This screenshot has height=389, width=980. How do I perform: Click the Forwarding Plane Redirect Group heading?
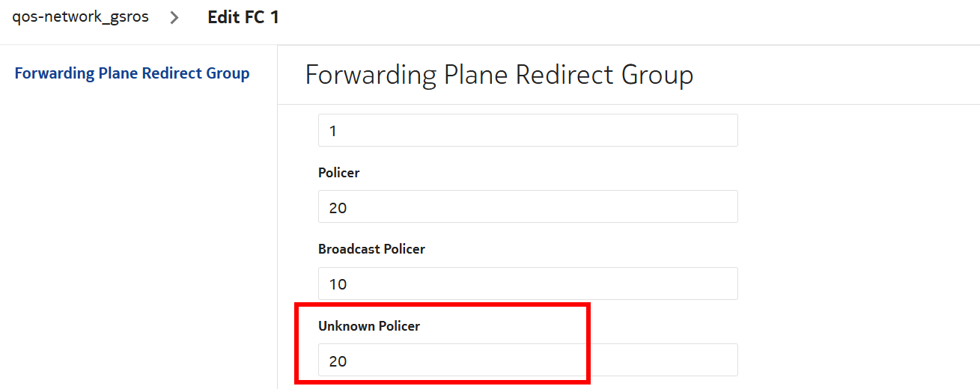(x=499, y=75)
